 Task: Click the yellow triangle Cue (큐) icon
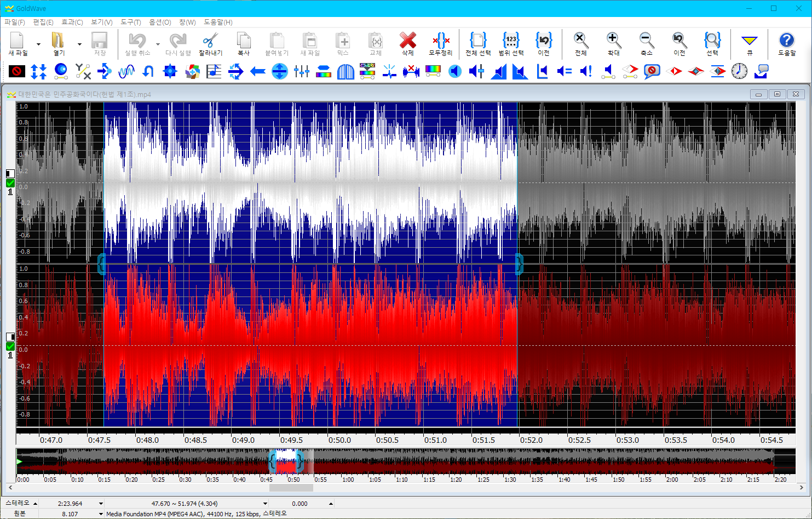click(x=750, y=41)
